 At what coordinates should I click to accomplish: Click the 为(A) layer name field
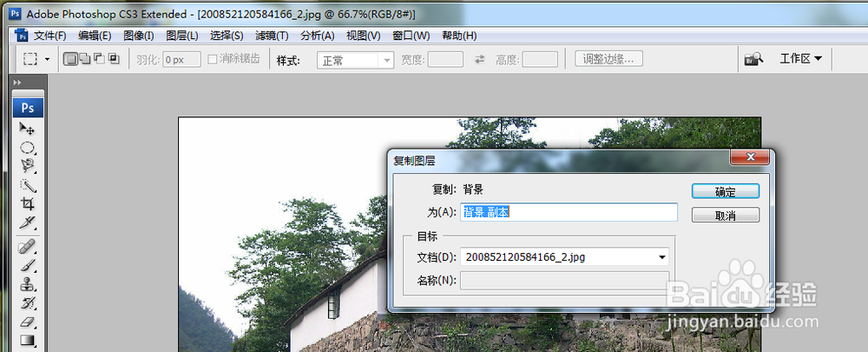tap(569, 212)
